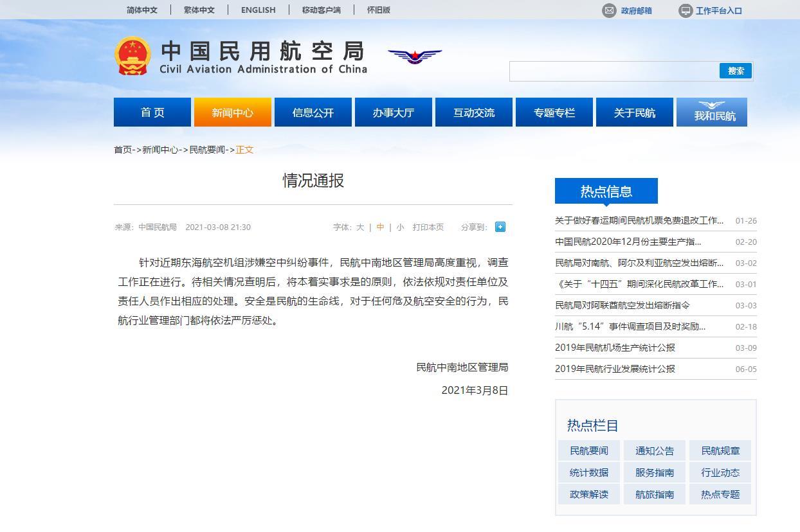Open 热点专题 hot column button

coord(720,494)
